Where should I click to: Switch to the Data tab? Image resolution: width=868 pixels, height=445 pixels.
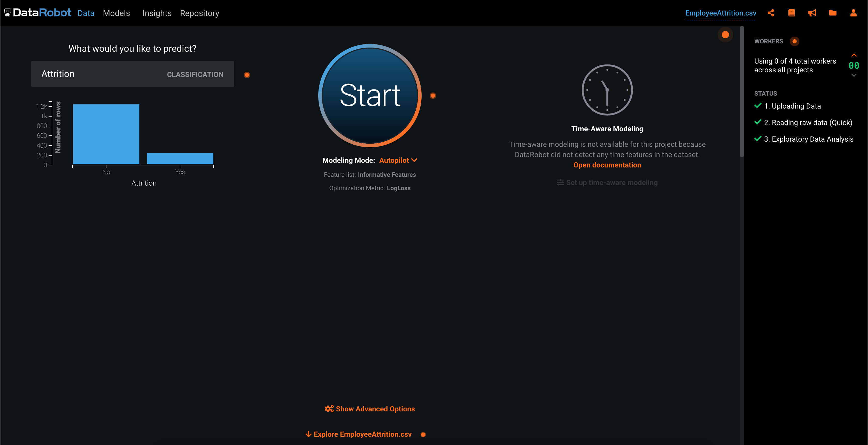(86, 13)
